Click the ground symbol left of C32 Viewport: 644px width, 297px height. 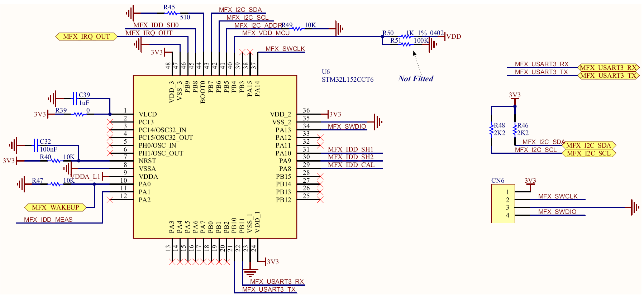coord(13,145)
